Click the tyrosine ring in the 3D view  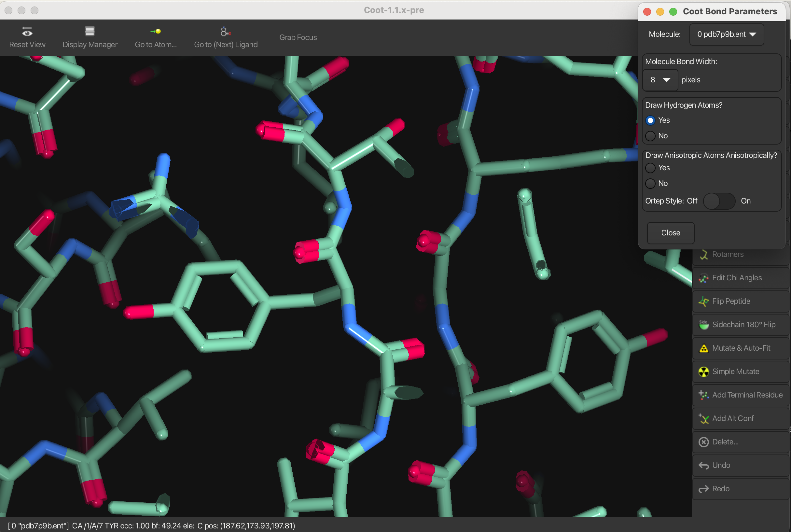pyautogui.click(x=220, y=305)
